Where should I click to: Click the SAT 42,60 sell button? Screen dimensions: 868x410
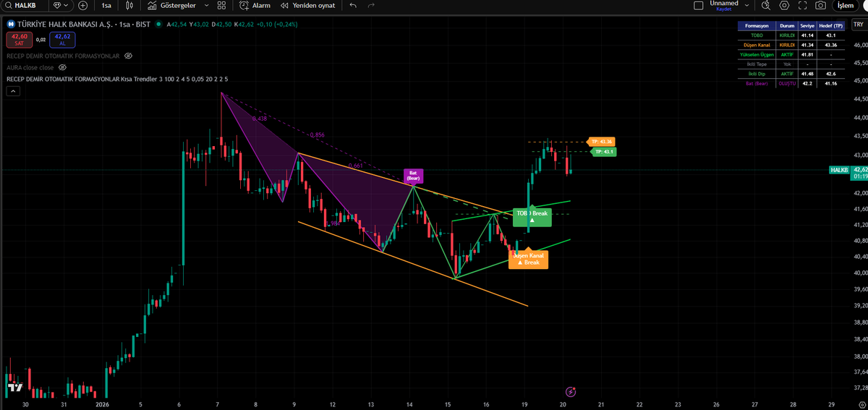19,39
